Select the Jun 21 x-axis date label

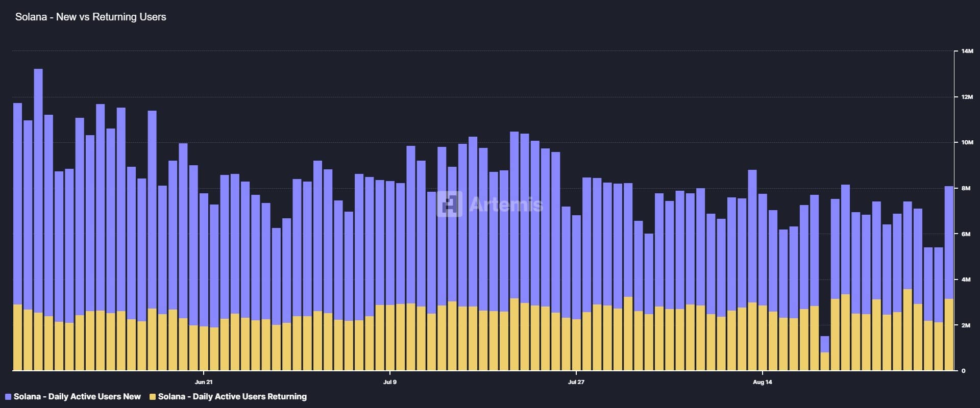click(x=204, y=382)
